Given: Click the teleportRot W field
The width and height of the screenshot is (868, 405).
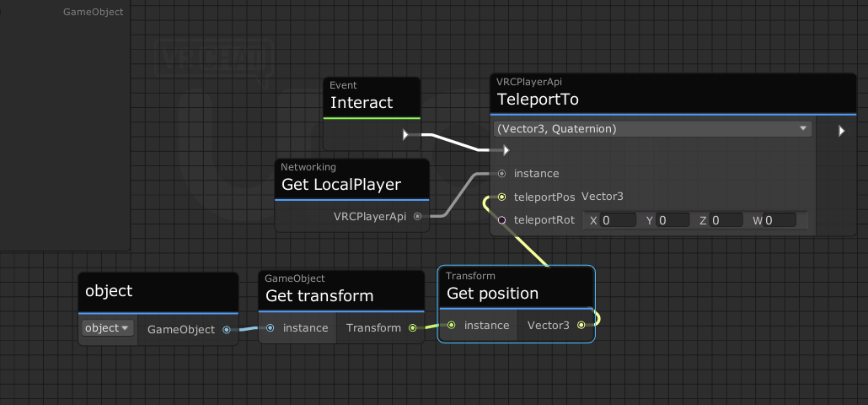Looking at the screenshot, I should click(780, 220).
